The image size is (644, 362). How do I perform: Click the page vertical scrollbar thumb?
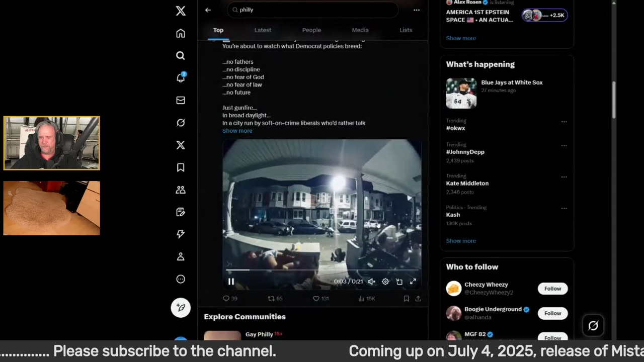[614, 100]
